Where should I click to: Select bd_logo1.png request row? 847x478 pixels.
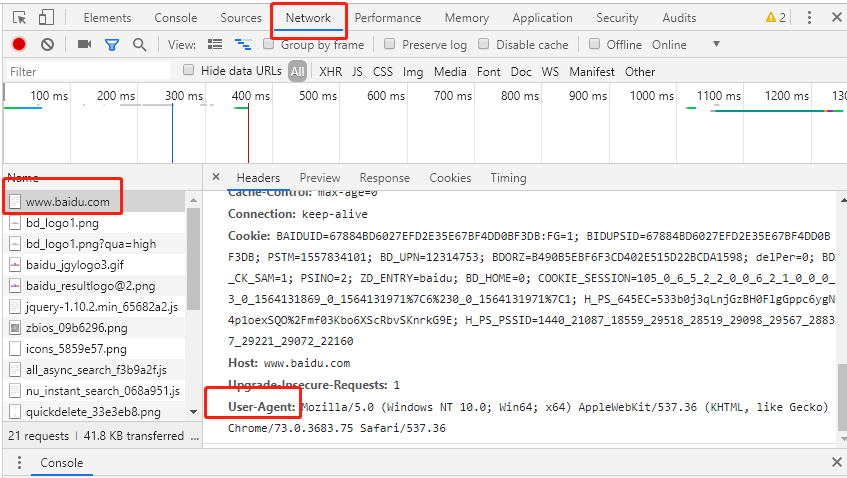(x=95, y=223)
